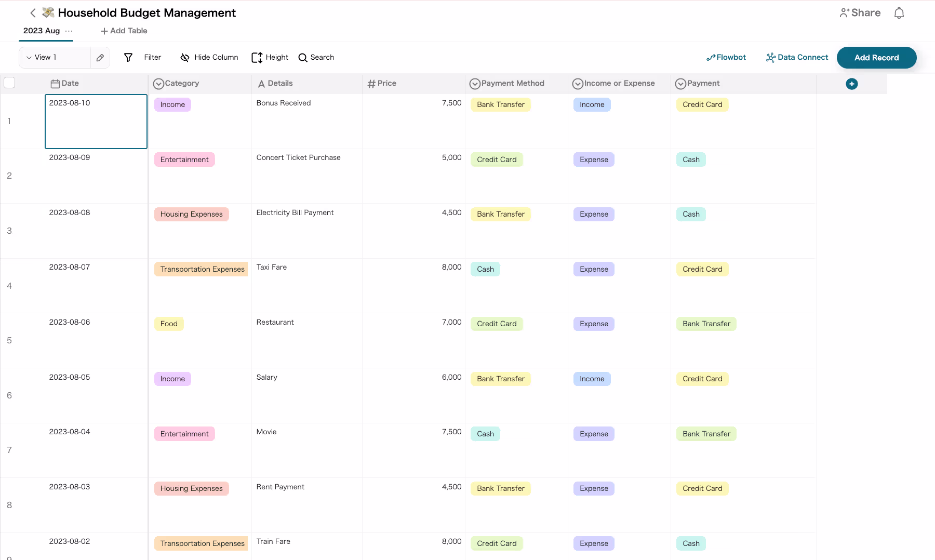
Task: Click the Hide Column eye icon
Action: point(184,58)
